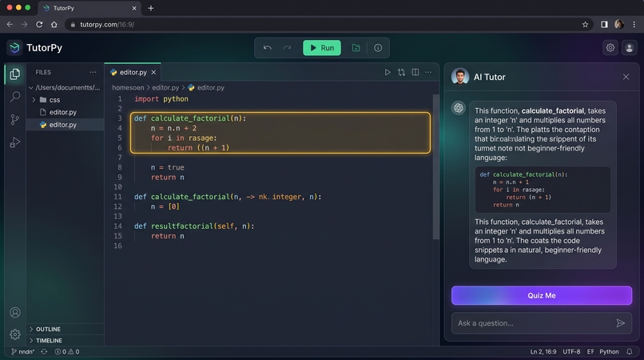Open the Manage gear in sidebar bottom
Screen dimensions: 644x360
[15, 334]
